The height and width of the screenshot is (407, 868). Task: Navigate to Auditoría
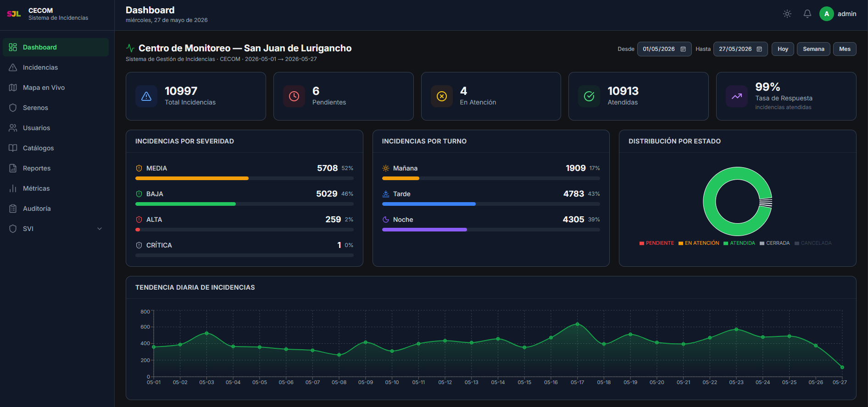pos(56,209)
